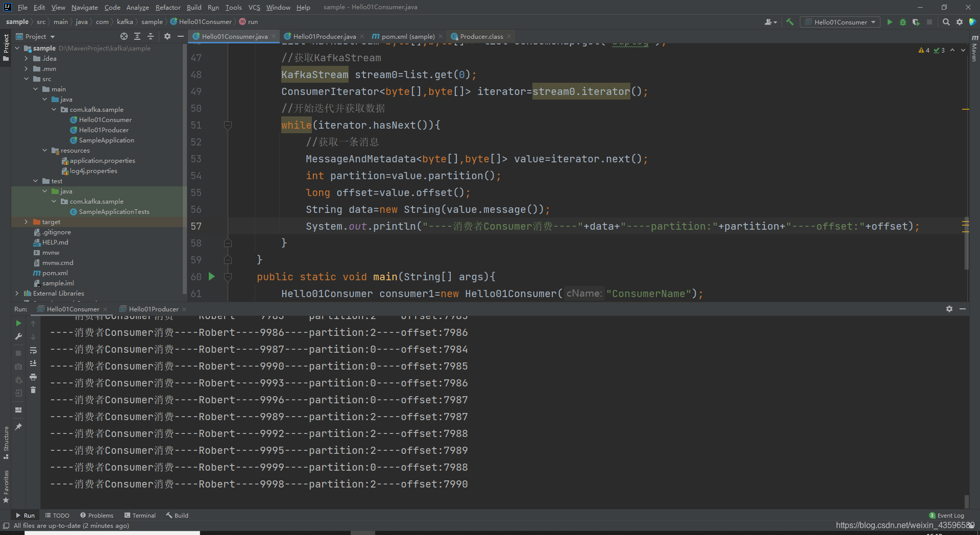The height and width of the screenshot is (535, 980).
Task: Switch to pom.xml (sample) editor tab
Action: (408, 36)
